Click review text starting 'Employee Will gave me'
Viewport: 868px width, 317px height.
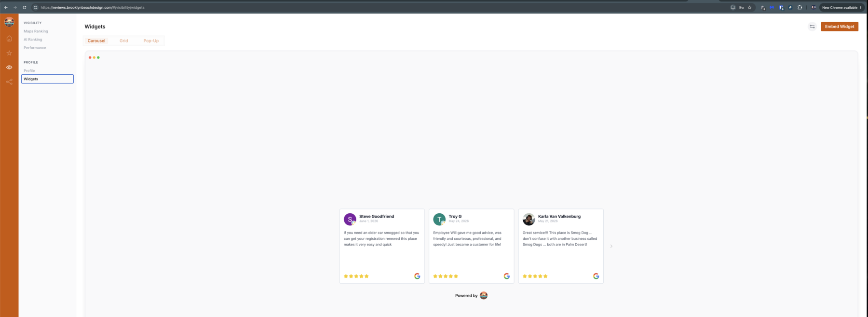[x=467, y=238]
